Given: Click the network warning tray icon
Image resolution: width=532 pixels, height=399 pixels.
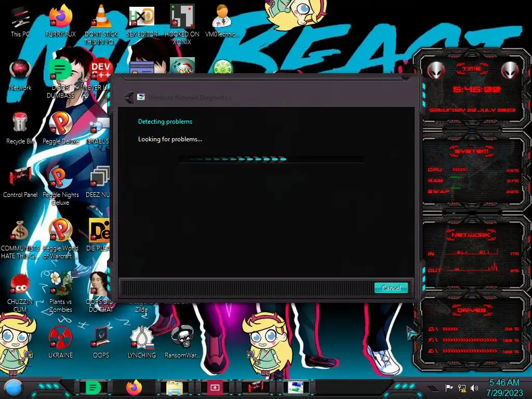Looking at the screenshot, I should click(x=462, y=388).
